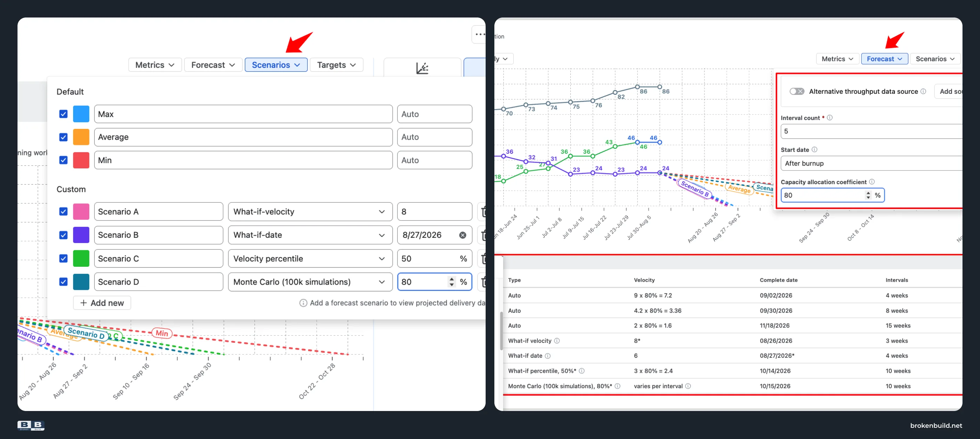Click info icon beside Monte Carlo row label

tap(618, 386)
